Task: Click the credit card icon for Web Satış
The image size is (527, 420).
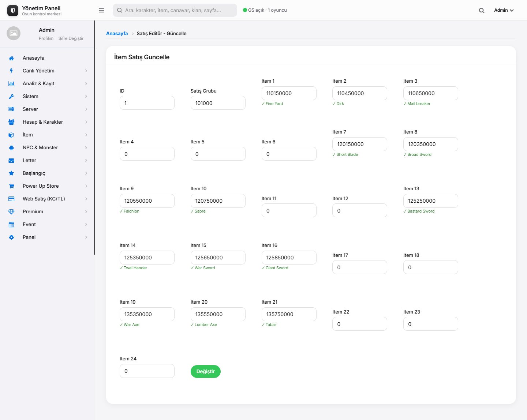Action: coord(11,199)
